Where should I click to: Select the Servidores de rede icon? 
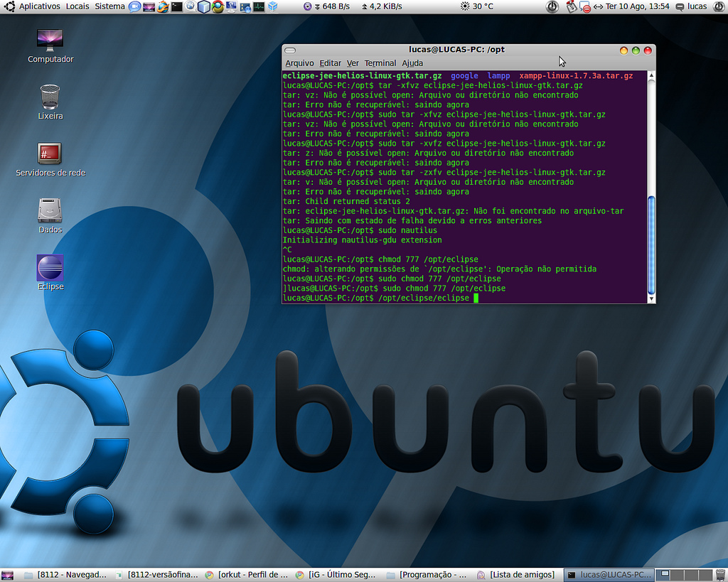click(x=50, y=159)
